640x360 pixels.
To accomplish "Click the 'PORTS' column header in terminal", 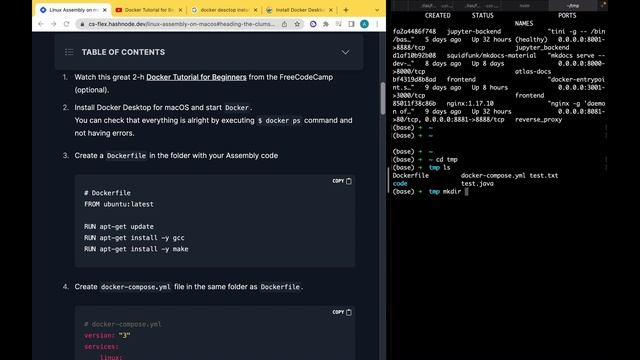I will pyautogui.click(x=567, y=16).
